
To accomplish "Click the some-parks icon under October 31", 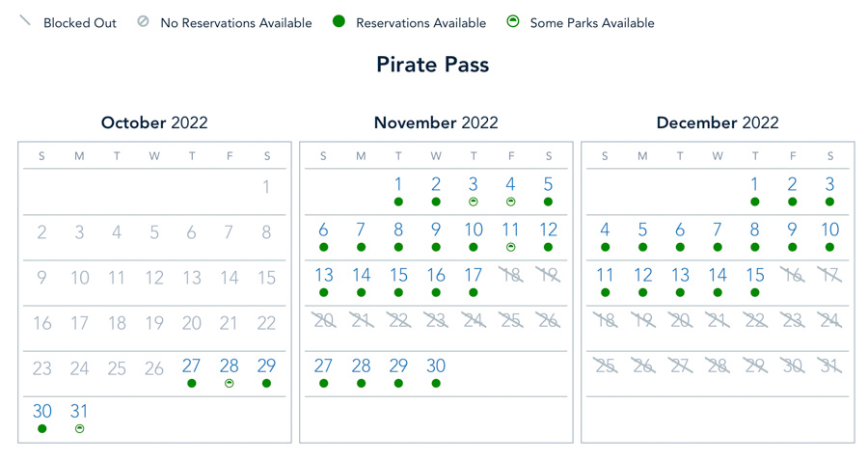I will (x=80, y=429).
